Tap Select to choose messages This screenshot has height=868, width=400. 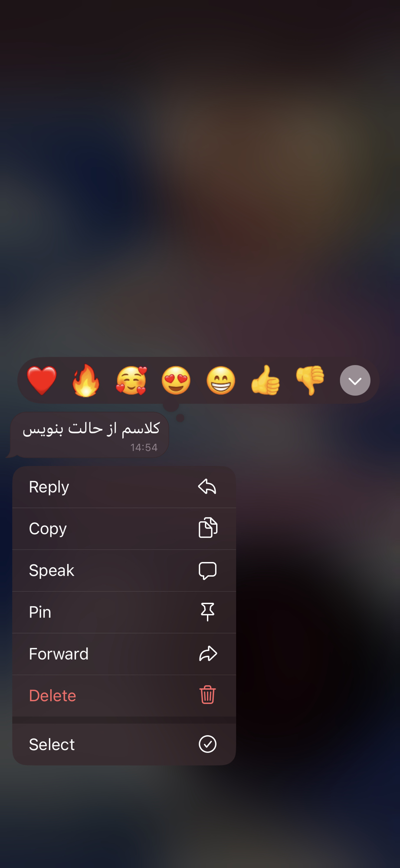(x=124, y=744)
